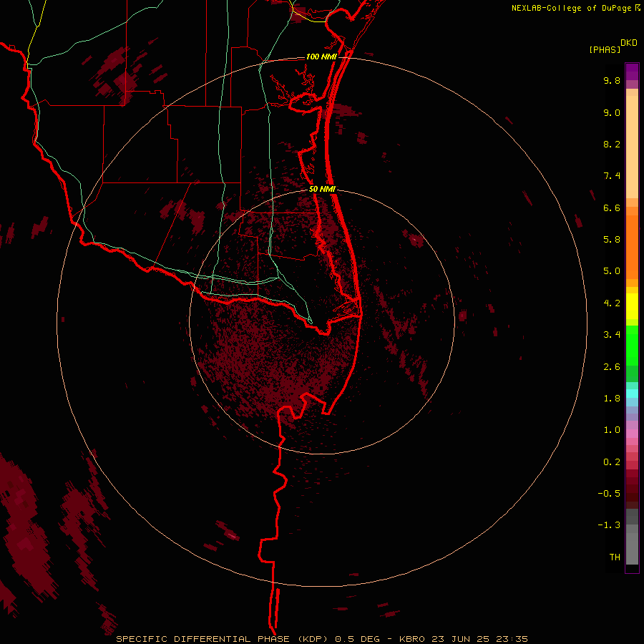The image size is (644, 644).
Task: Click the small arrow logo after DuPage
Action: coord(638,7)
